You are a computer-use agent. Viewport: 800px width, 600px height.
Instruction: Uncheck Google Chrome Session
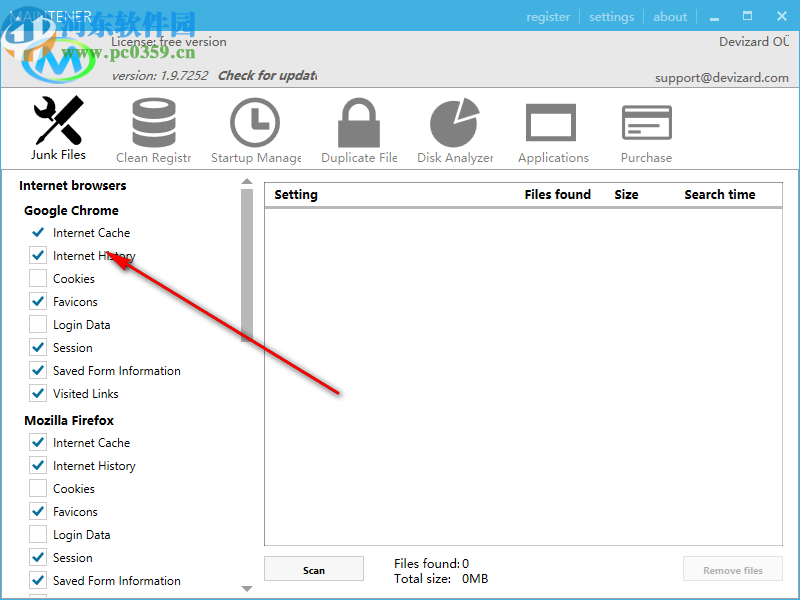pos(38,347)
